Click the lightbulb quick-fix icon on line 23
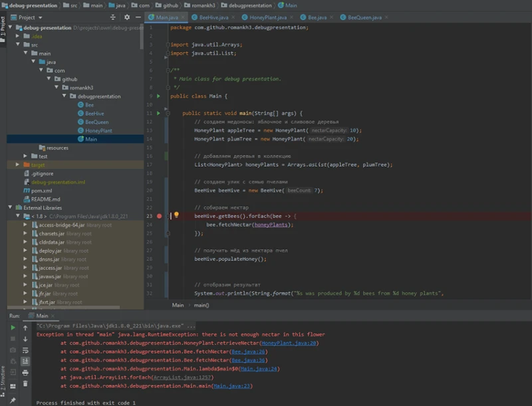Image resolution: width=532 pixels, height=406 pixels. click(x=176, y=215)
